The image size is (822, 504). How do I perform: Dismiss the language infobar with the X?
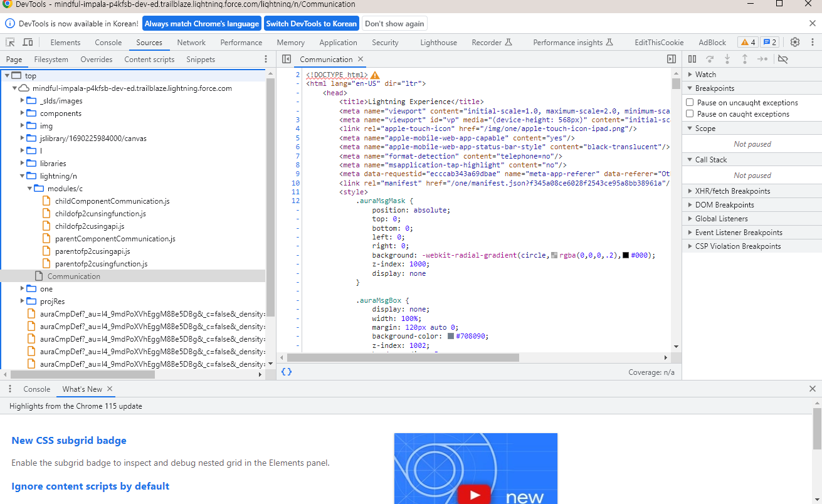point(812,23)
